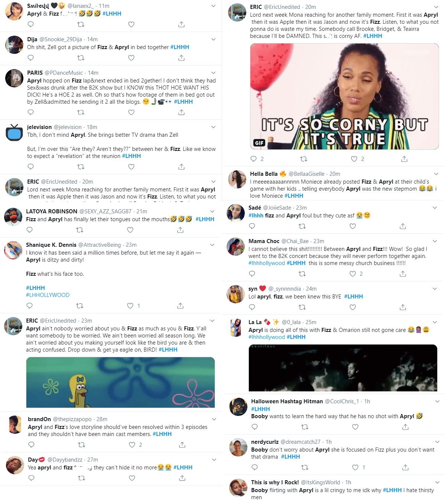Retweet PARIS @PDanceMusic's tweet
This screenshot has width=445, height=504.
point(81,112)
